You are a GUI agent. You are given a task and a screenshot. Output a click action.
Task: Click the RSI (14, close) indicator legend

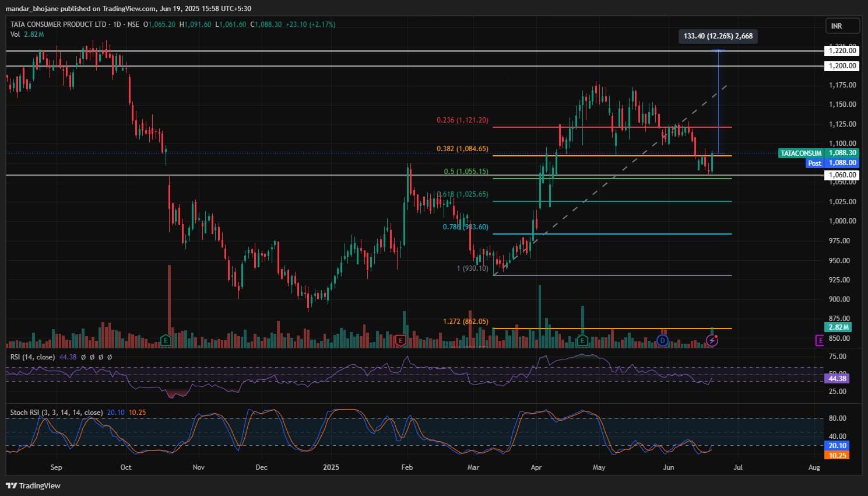pyautogui.click(x=33, y=357)
